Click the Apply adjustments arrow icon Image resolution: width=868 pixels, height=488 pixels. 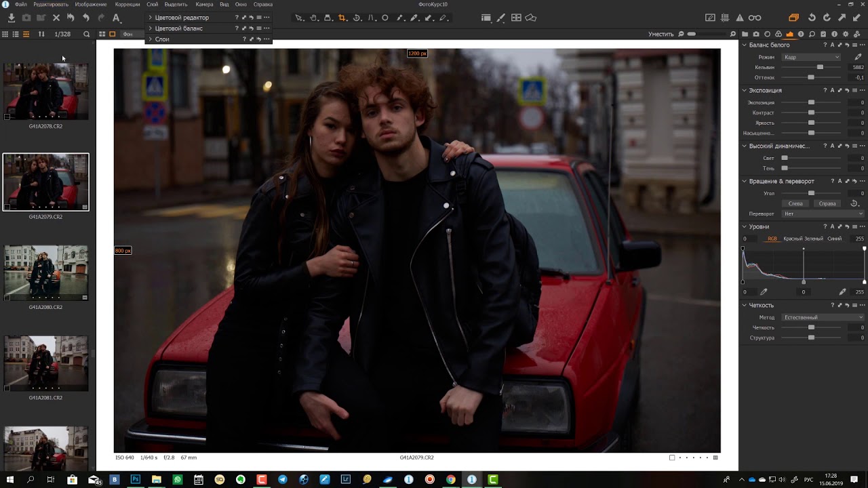click(856, 18)
